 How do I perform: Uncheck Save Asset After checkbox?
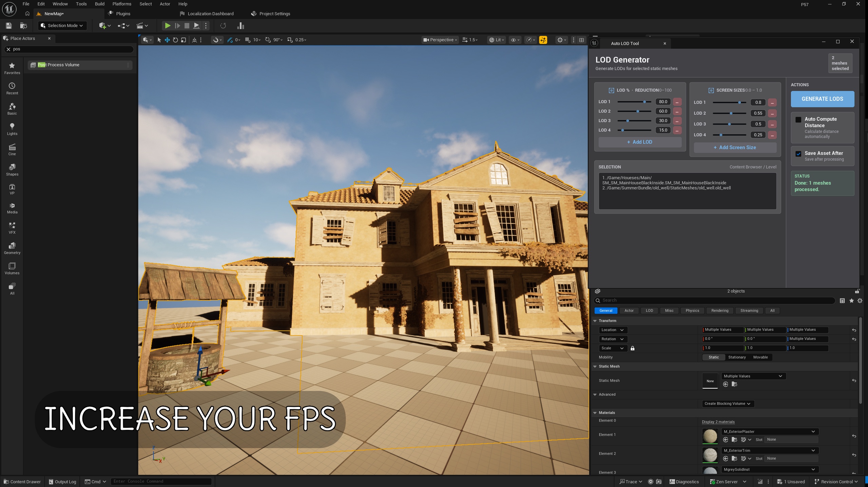coord(798,154)
